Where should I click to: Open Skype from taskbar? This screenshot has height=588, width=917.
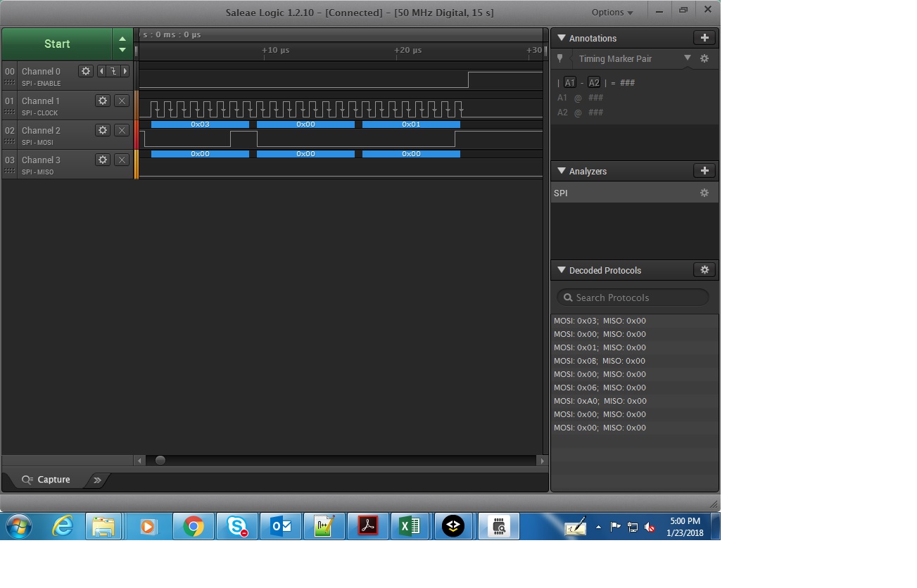click(236, 526)
